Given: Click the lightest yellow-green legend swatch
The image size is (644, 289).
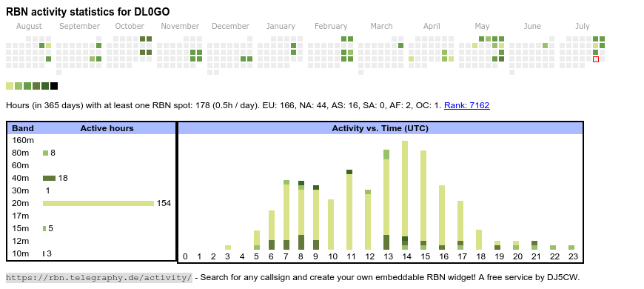Looking at the screenshot, I should coord(10,86).
